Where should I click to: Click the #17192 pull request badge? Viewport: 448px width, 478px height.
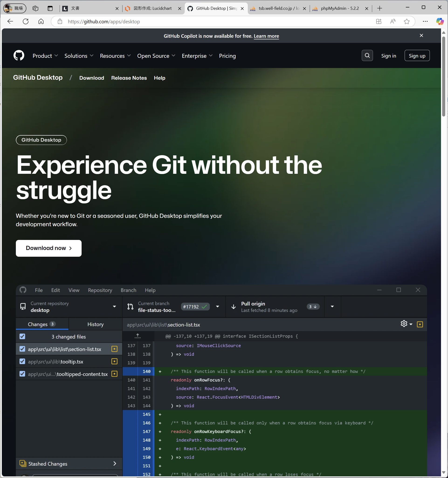(x=195, y=307)
